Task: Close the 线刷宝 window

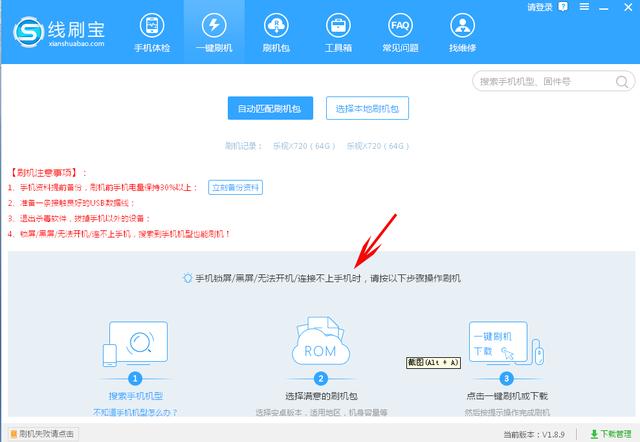Action: point(628,7)
